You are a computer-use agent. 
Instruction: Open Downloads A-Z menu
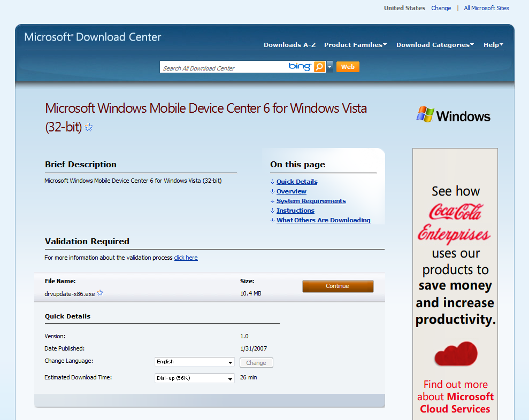[289, 45]
